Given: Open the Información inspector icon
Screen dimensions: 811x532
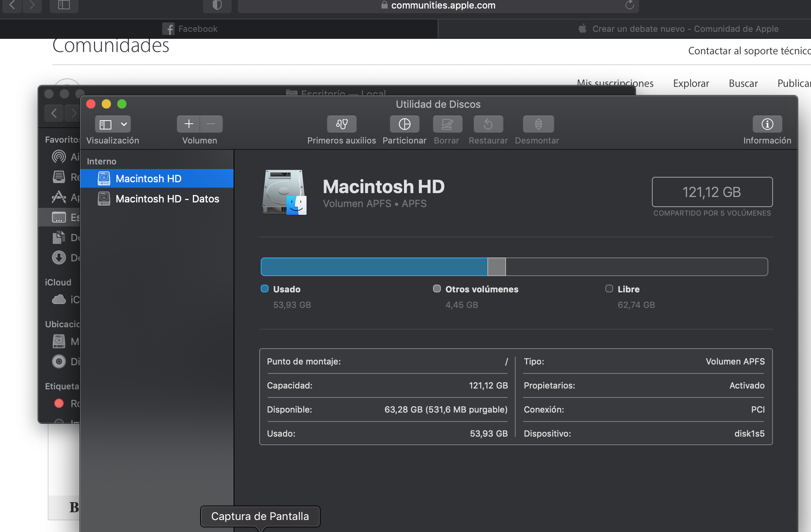Looking at the screenshot, I should 767,124.
